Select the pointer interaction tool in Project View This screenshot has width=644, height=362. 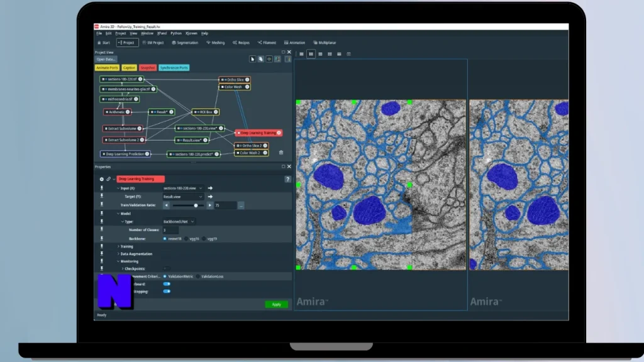(252, 59)
